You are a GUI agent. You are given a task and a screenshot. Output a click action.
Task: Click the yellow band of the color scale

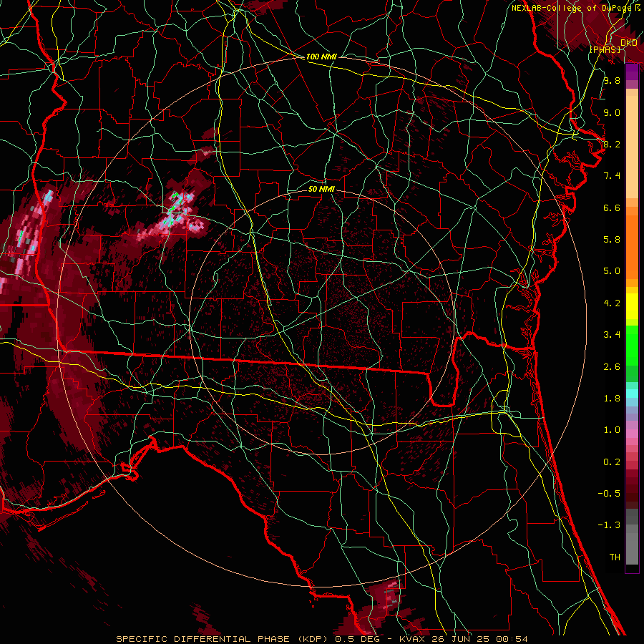[632, 306]
